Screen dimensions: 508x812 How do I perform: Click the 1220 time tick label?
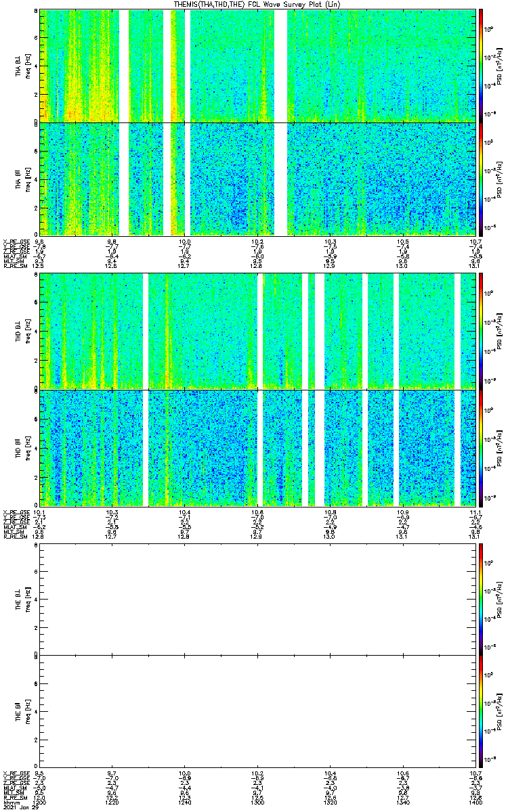(x=112, y=802)
